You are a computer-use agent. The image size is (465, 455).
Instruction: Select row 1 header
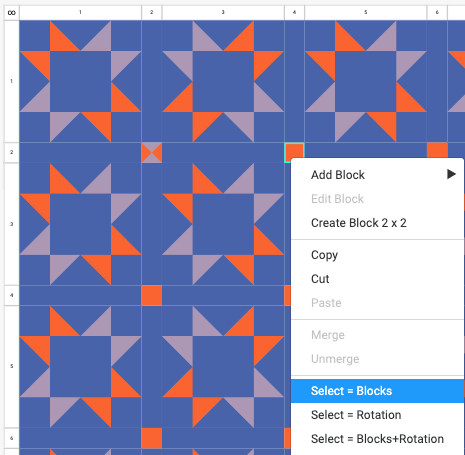coord(12,81)
